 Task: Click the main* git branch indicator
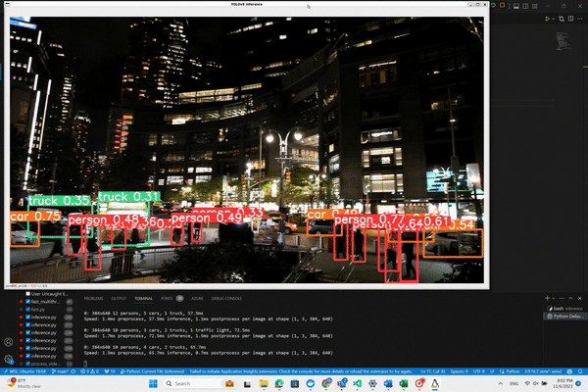tap(59, 371)
